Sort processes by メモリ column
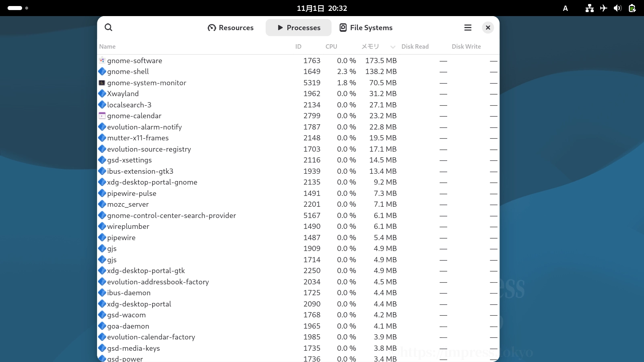This screenshot has width=644, height=362. [x=370, y=46]
